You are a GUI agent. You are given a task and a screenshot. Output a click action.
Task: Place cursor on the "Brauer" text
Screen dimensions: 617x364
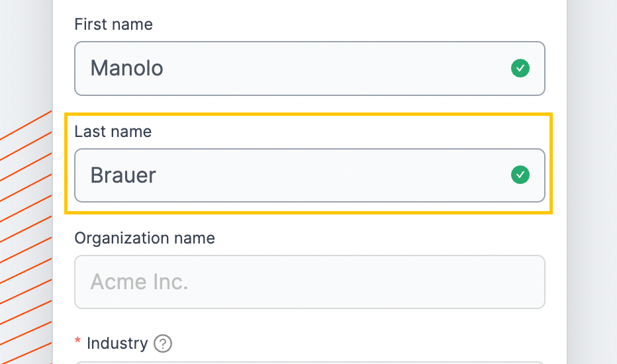coord(123,175)
